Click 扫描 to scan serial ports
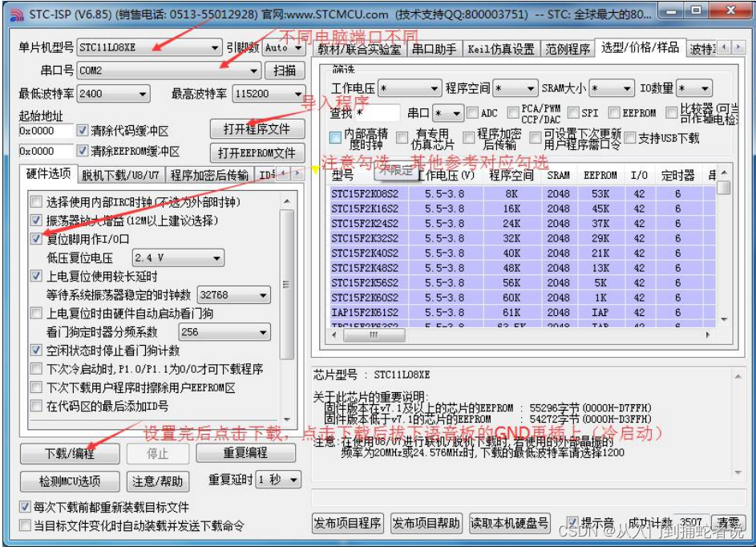756x547 pixels. [287, 71]
